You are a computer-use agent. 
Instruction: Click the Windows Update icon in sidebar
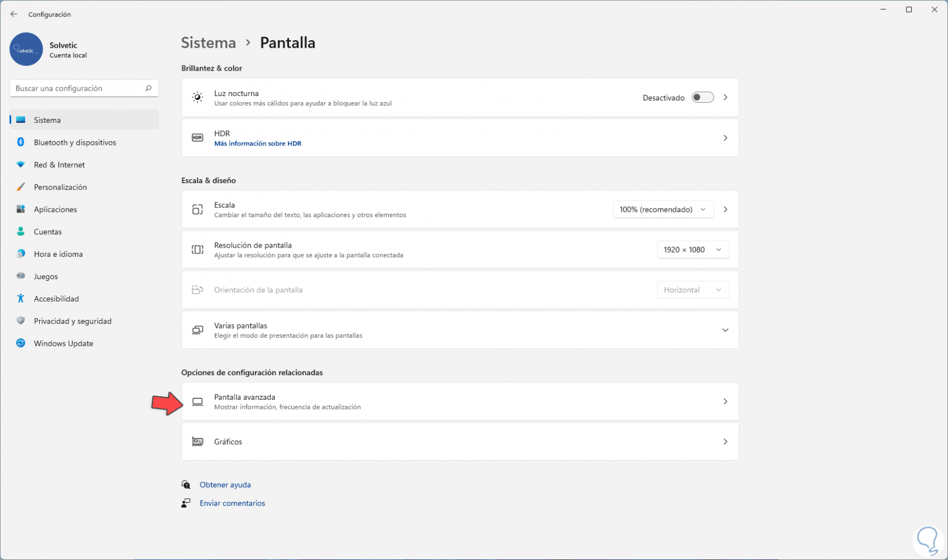coord(21,343)
